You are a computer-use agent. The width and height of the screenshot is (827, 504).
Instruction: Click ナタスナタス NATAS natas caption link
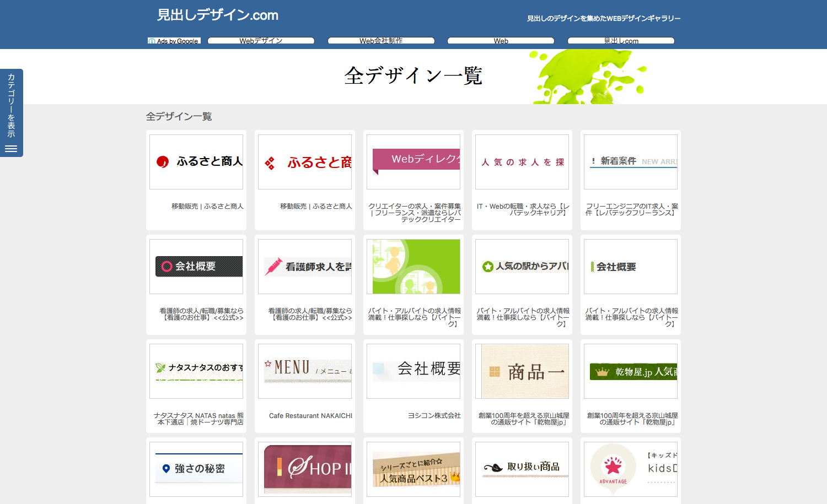[198, 419]
